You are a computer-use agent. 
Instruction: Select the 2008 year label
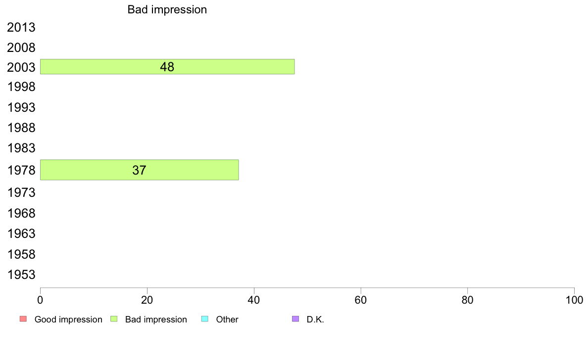21,48
